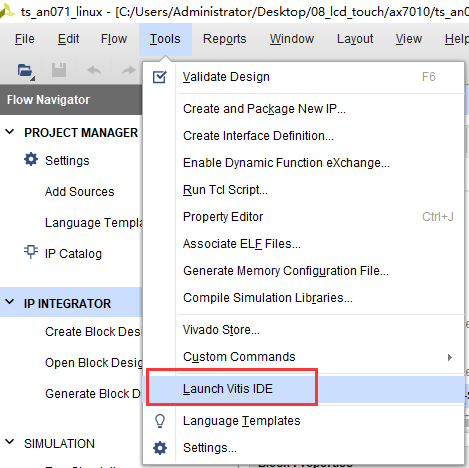Select Generate Memory Configuration File... entry
Viewport: 469px width, 468px height.
click(286, 271)
